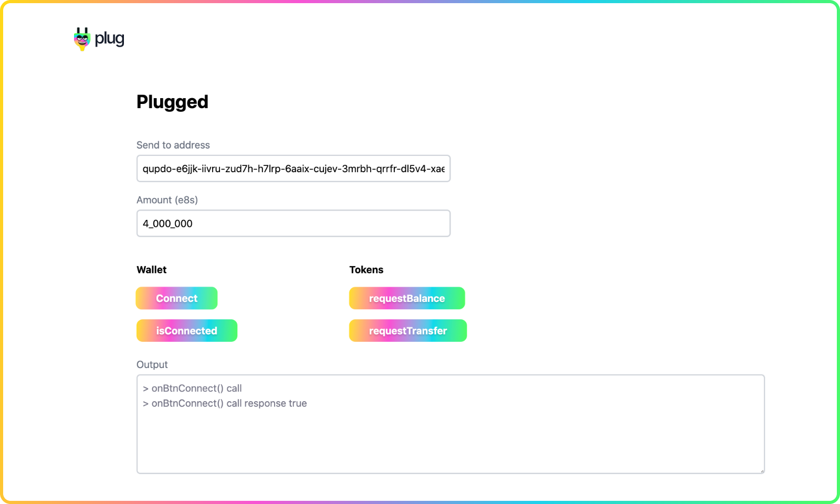Focus the Send to address field
Image resolution: width=840 pixels, height=504 pixels.
[x=293, y=169]
